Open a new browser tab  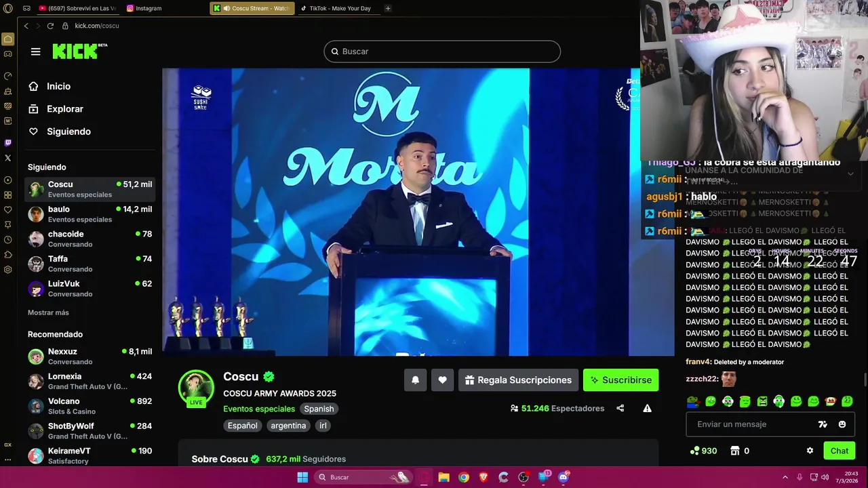[x=388, y=8]
